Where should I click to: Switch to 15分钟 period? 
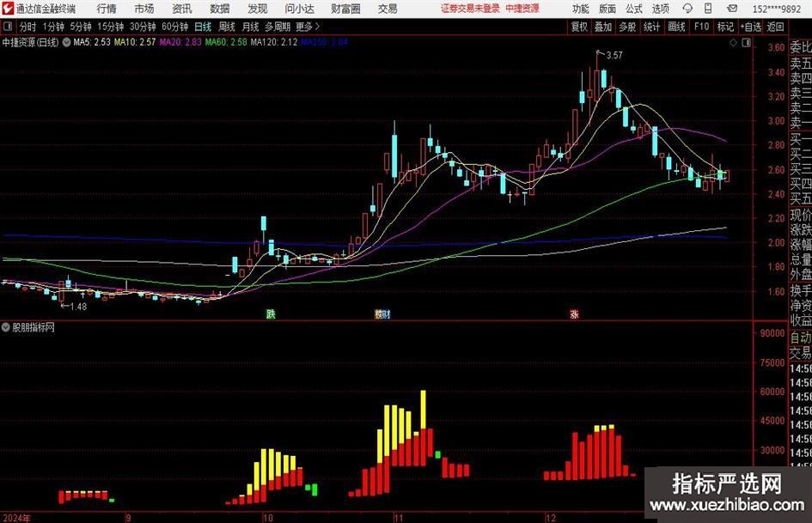pos(111,27)
